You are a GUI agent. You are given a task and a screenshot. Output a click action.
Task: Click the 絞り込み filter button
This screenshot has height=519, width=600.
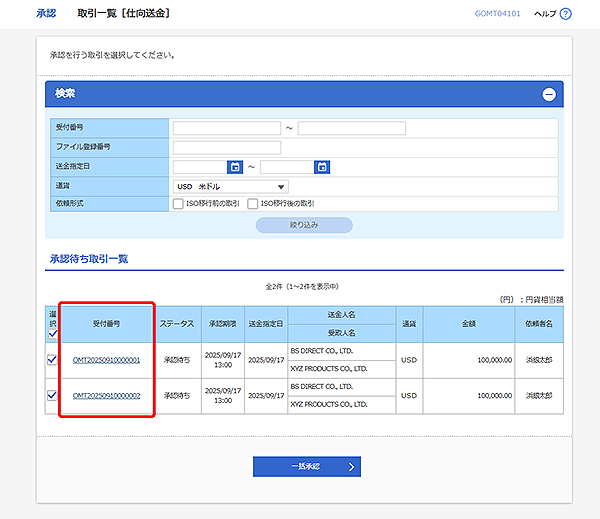click(x=304, y=225)
